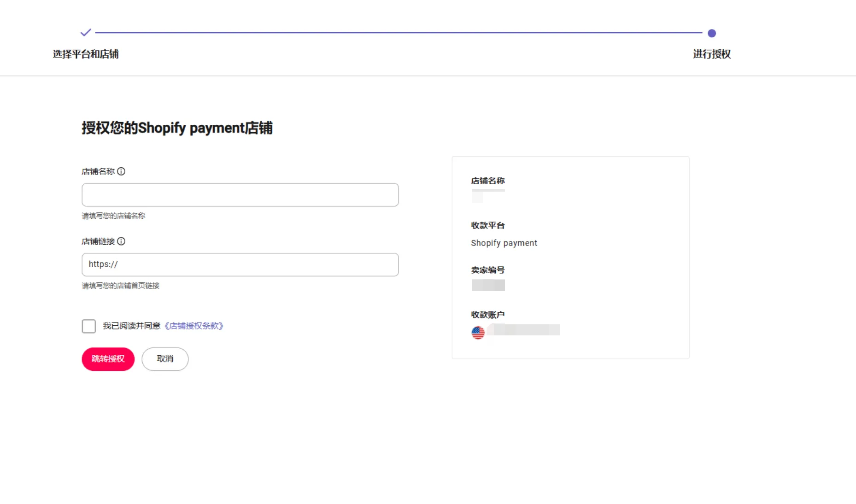The height and width of the screenshot is (504, 856).
Task: Click the US flag icon under 收款账户
Action: 478,333
